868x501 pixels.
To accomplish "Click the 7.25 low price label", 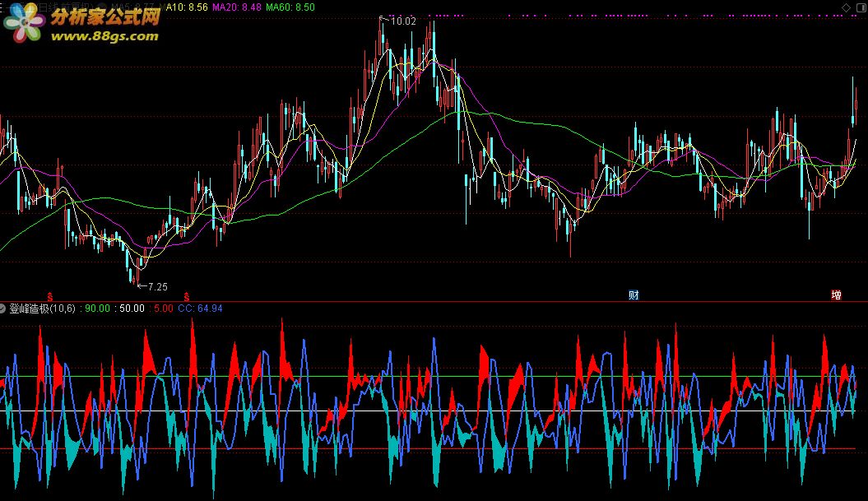I will (x=158, y=287).
